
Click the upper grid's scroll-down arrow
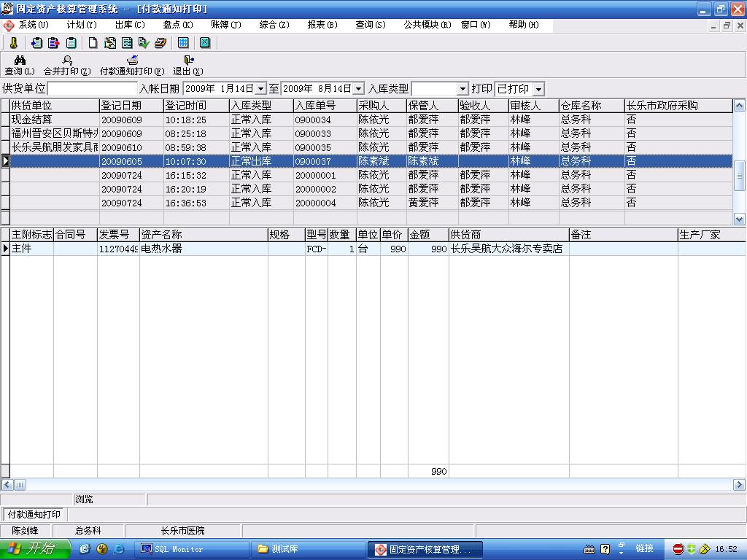pos(739,219)
